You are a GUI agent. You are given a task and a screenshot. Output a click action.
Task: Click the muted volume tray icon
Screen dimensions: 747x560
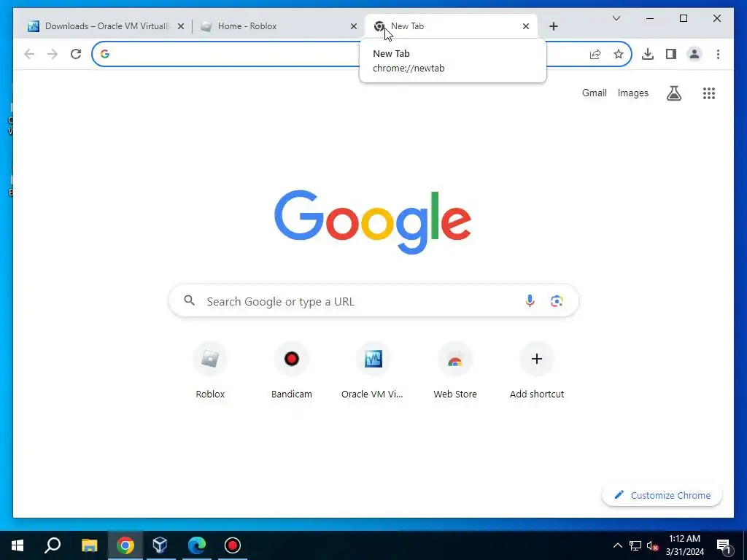(x=653, y=545)
